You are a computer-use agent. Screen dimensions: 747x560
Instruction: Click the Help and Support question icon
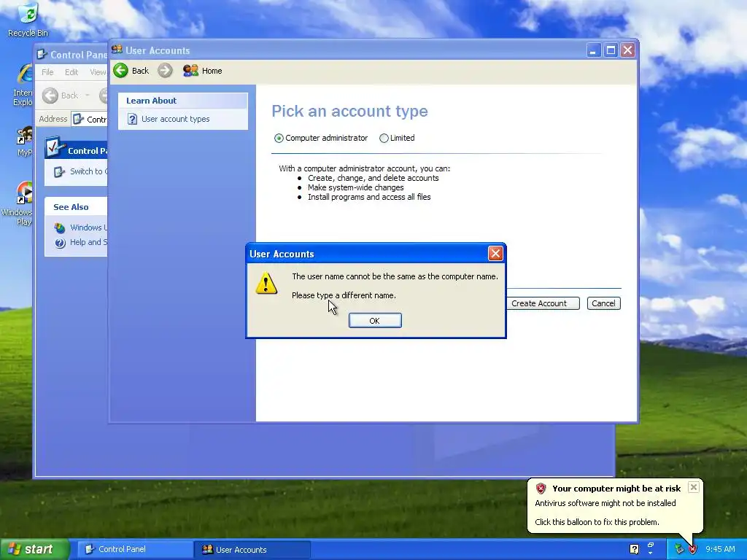(x=60, y=243)
